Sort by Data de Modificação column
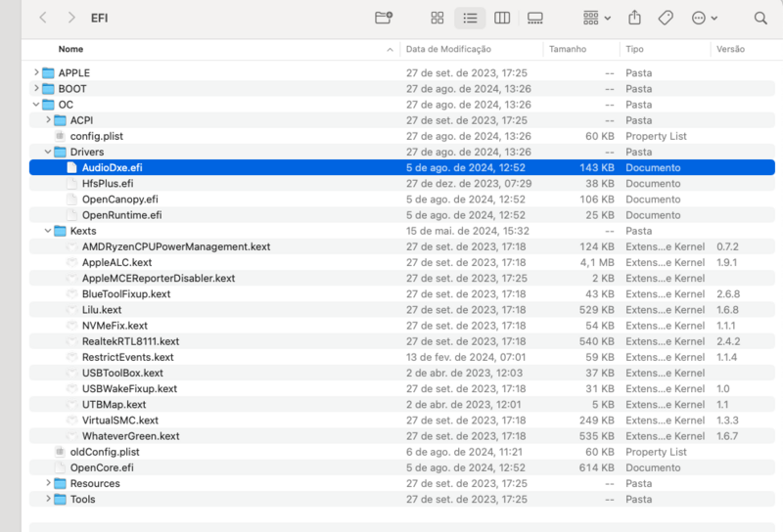 click(448, 49)
